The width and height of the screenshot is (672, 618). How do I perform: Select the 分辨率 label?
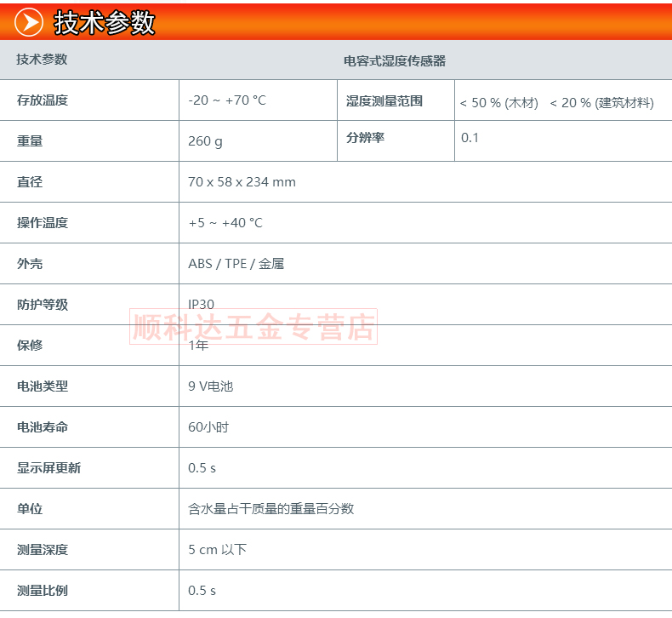click(x=365, y=138)
